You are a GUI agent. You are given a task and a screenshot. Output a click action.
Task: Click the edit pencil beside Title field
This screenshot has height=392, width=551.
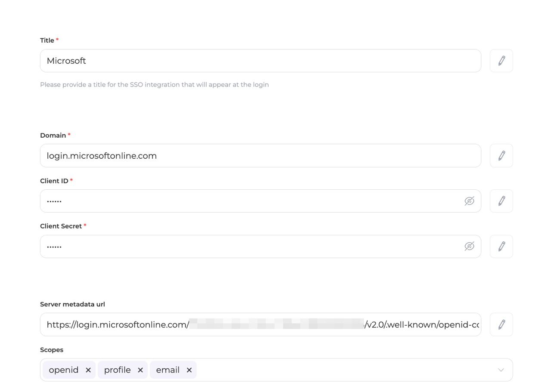[501, 61]
